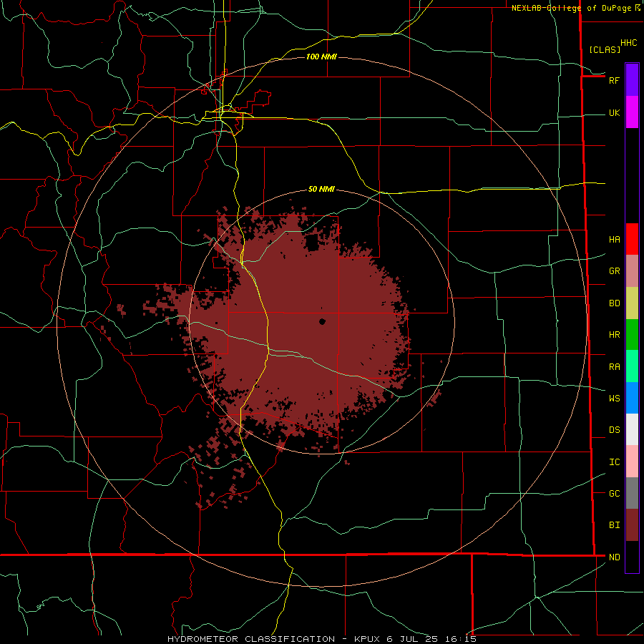Select the yellow BD big drops swatch
Image resolution: width=644 pixels, height=644 pixels.
[632, 303]
